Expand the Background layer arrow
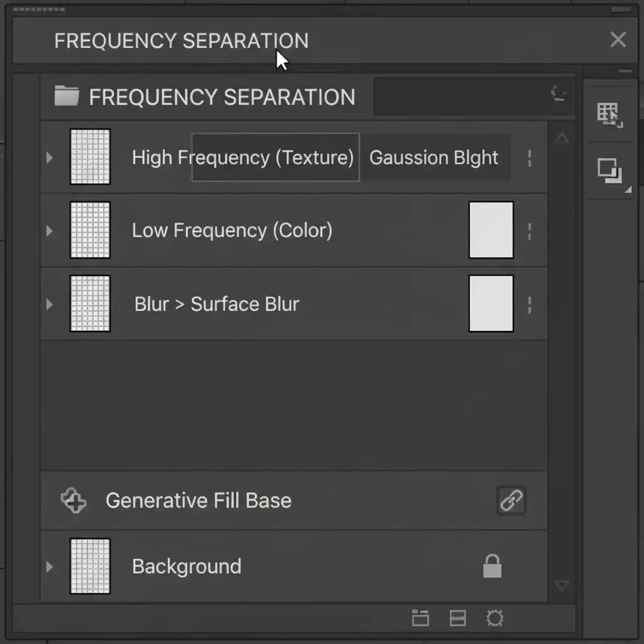644x644 pixels. 50,567
